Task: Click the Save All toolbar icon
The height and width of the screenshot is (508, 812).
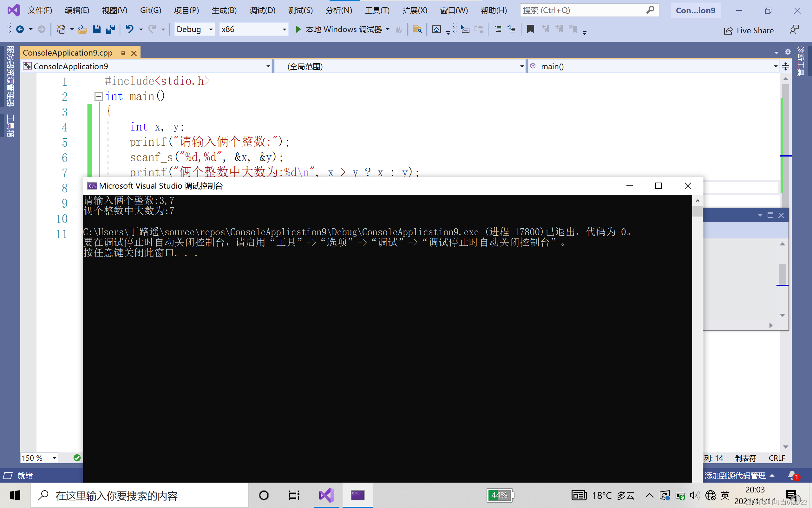Action: point(111,30)
